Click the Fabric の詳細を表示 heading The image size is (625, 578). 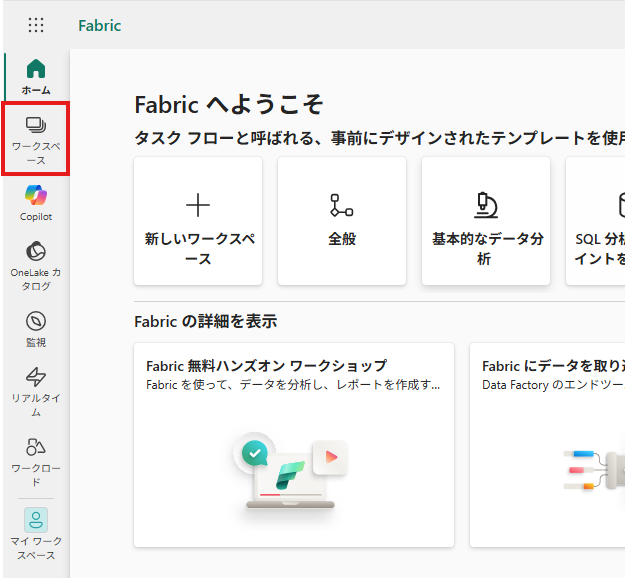tap(206, 321)
